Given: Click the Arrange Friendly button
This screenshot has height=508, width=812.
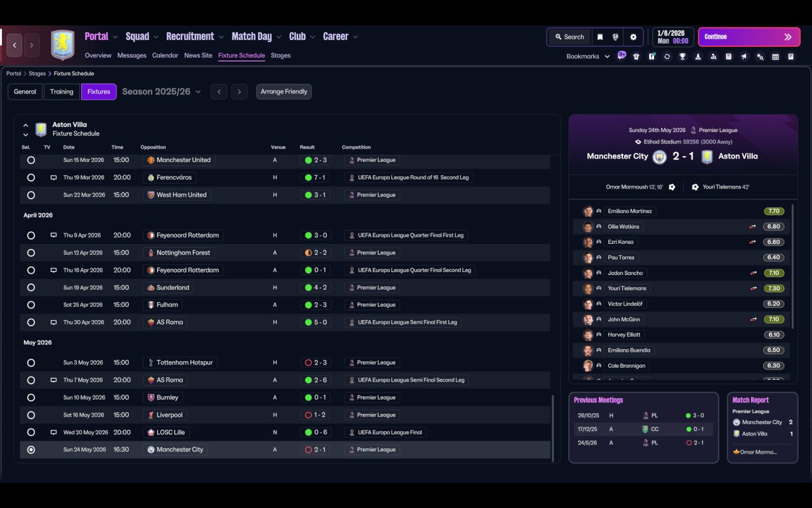Looking at the screenshot, I should 284,91.
